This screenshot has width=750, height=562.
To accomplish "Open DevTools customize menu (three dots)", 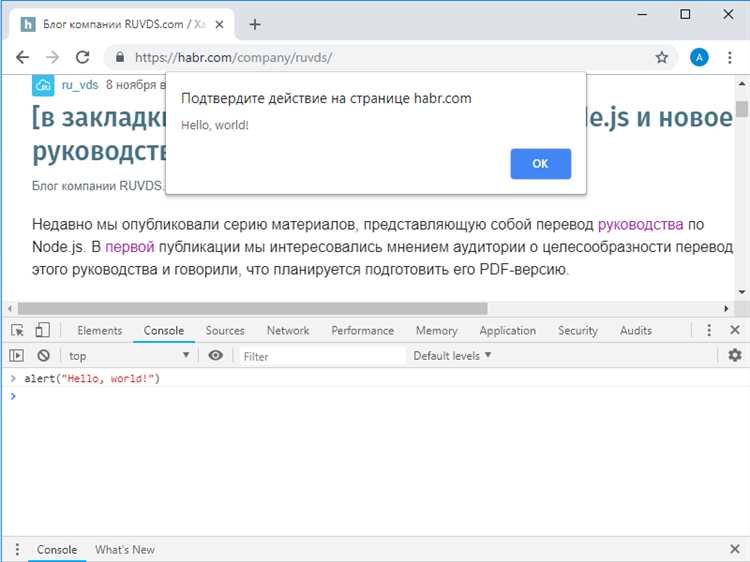I will (709, 330).
